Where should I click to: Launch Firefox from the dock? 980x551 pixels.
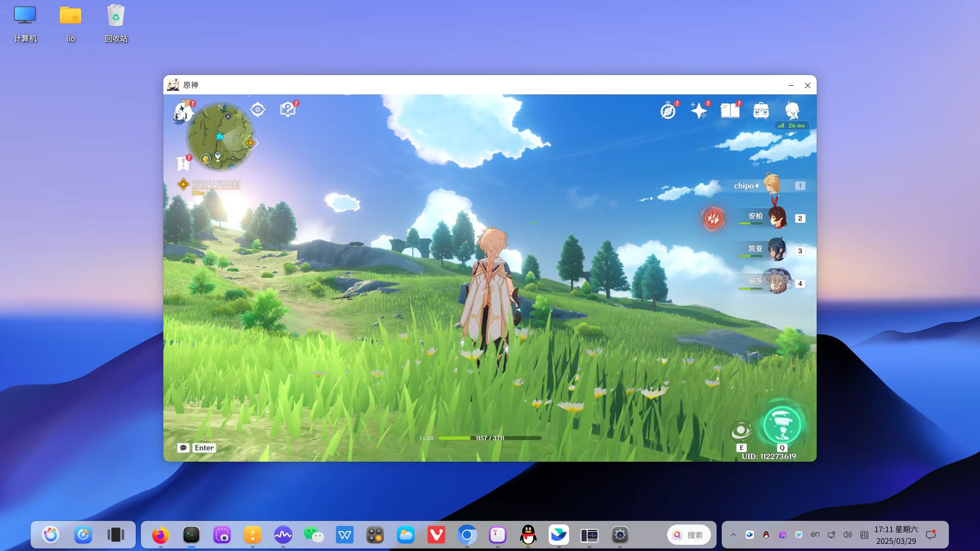click(x=161, y=535)
